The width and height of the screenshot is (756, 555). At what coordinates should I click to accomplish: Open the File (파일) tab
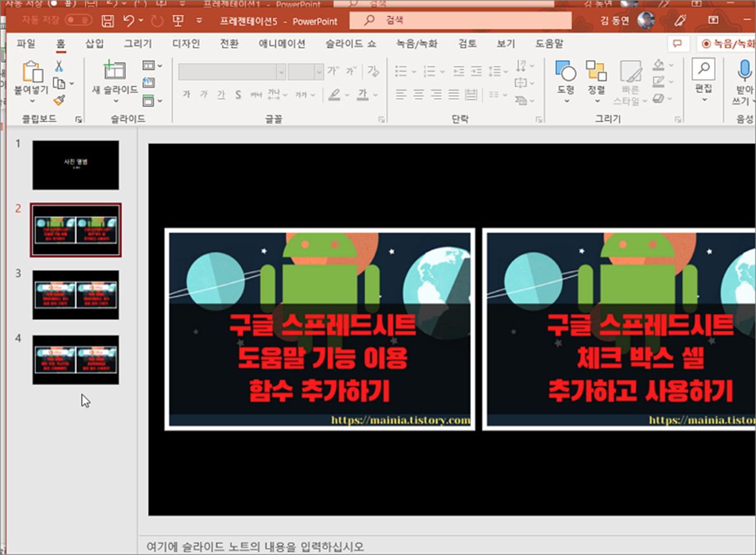pos(26,44)
